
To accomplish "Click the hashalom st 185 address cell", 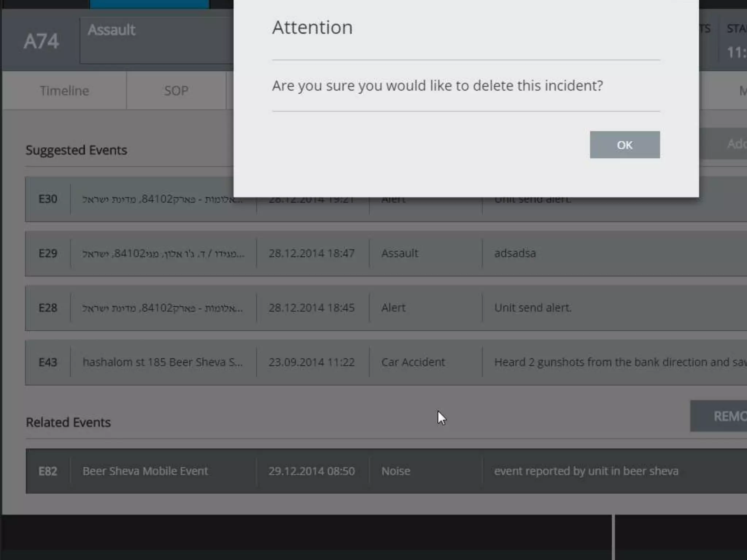I will coord(162,362).
